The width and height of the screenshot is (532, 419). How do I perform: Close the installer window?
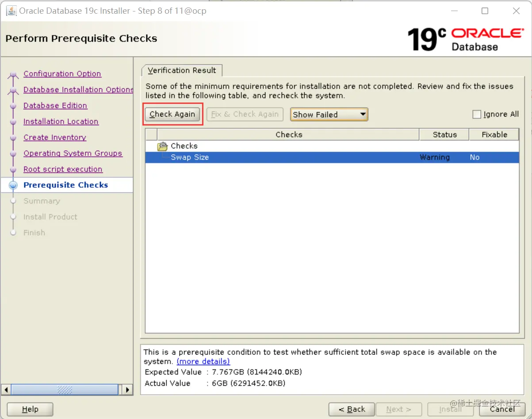[x=516, y=11]
